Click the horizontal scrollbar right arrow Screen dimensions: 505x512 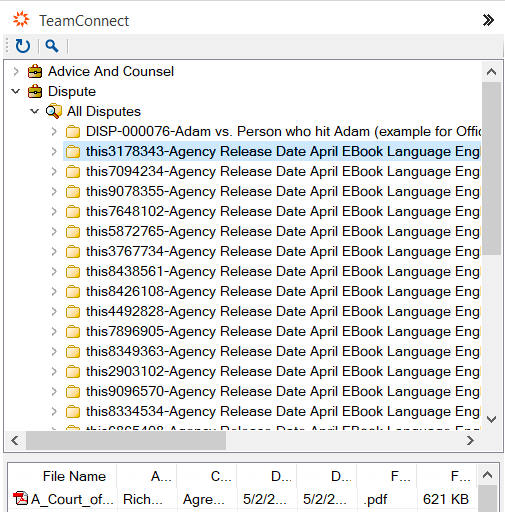(x=470, y=441)
